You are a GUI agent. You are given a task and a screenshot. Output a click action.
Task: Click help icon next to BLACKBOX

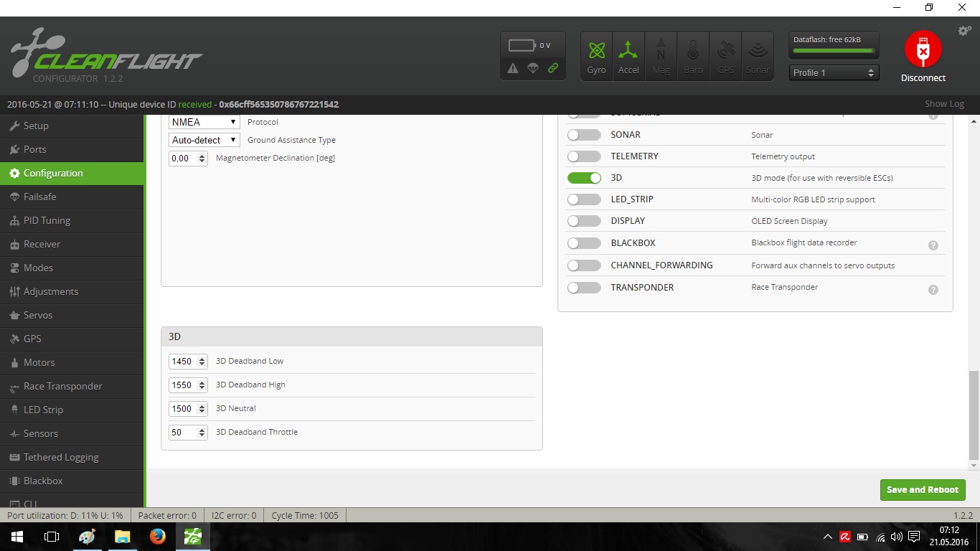[933, 245]
